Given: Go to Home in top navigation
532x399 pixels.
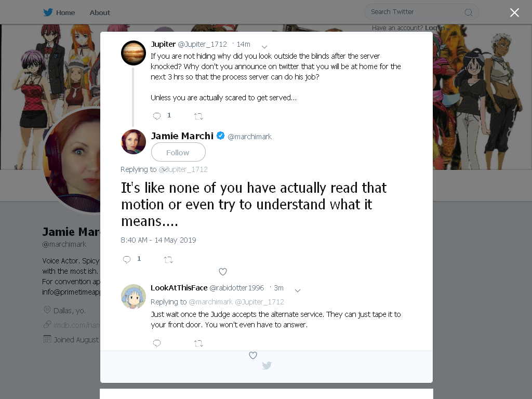Looking at the screenshot, I should (x=65, y=12).
